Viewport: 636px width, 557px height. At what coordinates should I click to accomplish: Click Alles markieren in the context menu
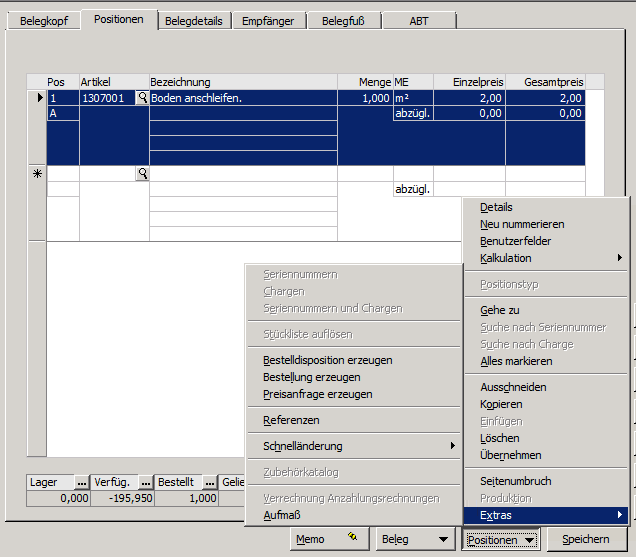click(515, 361)
